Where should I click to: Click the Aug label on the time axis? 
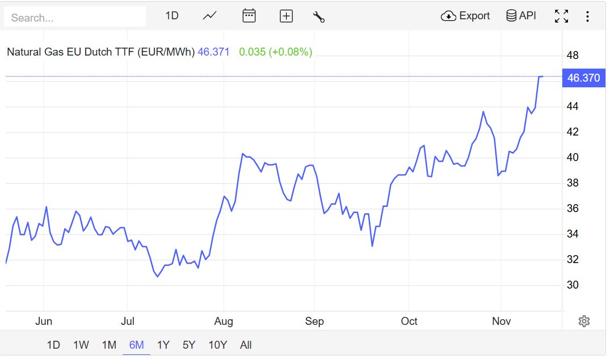tap(224, 321)
